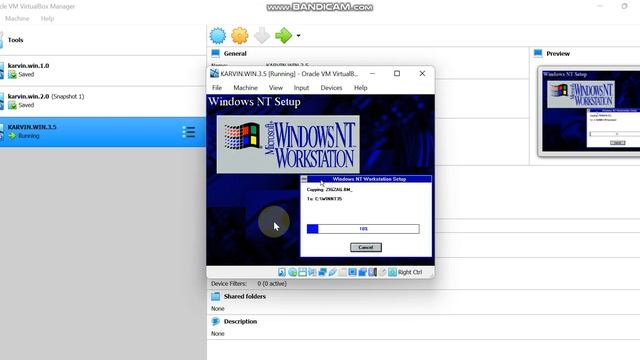Click the Description section header
Viewport: 640px width, 360px height.
pos(240,321)
